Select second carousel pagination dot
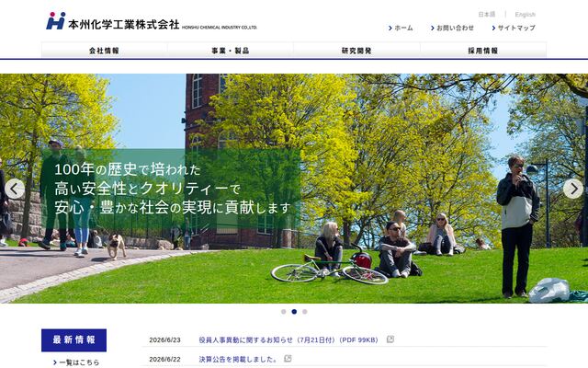 point(294,312)
